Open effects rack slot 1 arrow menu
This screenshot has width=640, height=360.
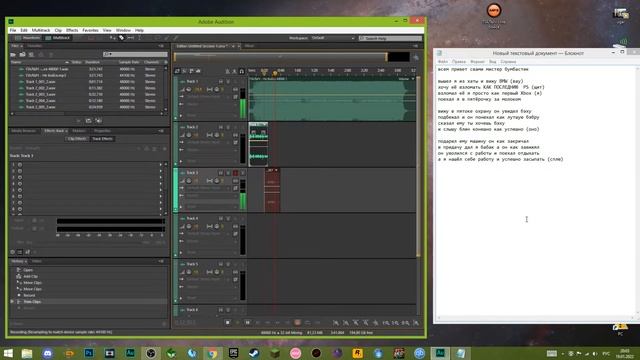[x=160, y=165]
